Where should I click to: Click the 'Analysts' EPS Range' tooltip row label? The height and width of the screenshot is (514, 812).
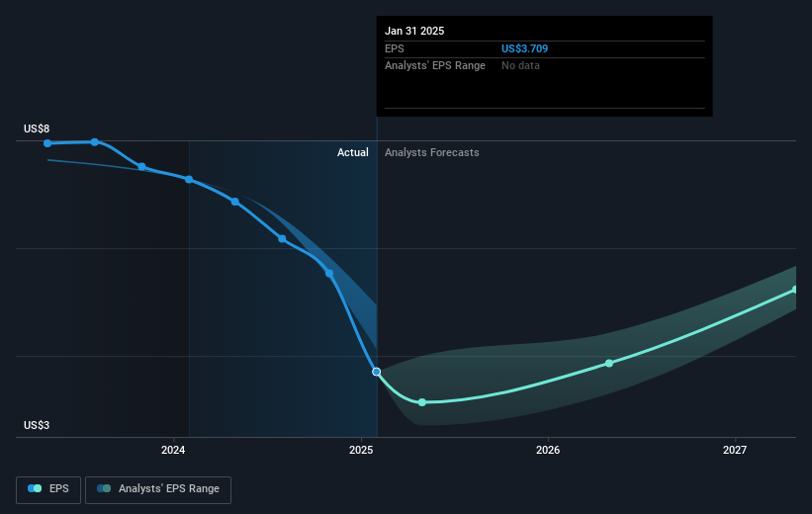[x=435, y=66]
